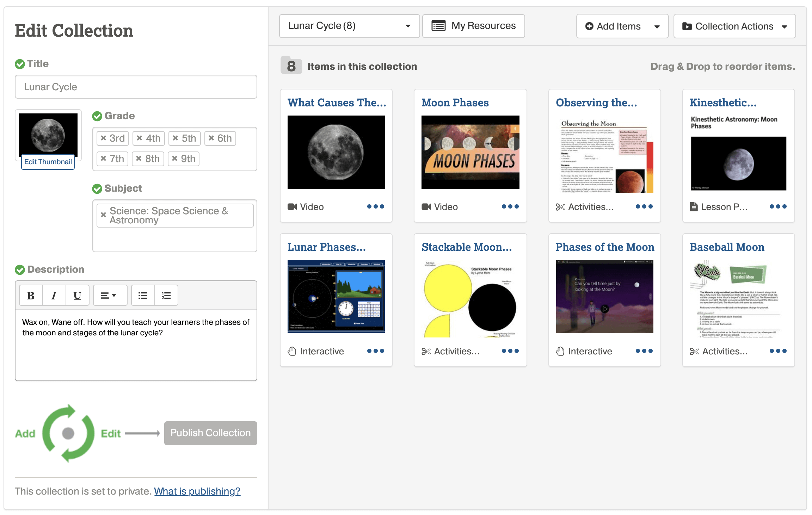
Task: Toggle italic formatting in description editor
Action: click(x=54, y=296)
